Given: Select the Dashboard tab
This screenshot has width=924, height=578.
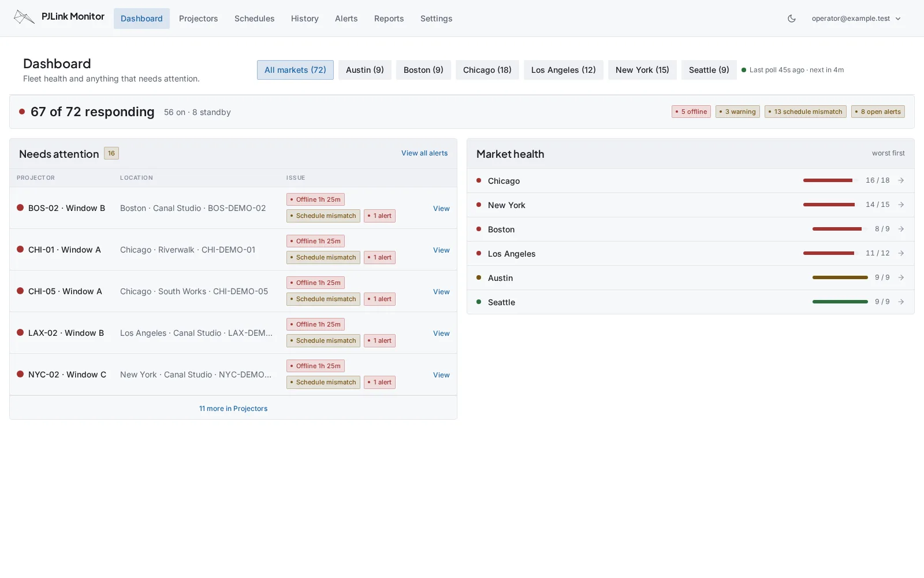Looking at the screenshot, I should tap(141, 18).
